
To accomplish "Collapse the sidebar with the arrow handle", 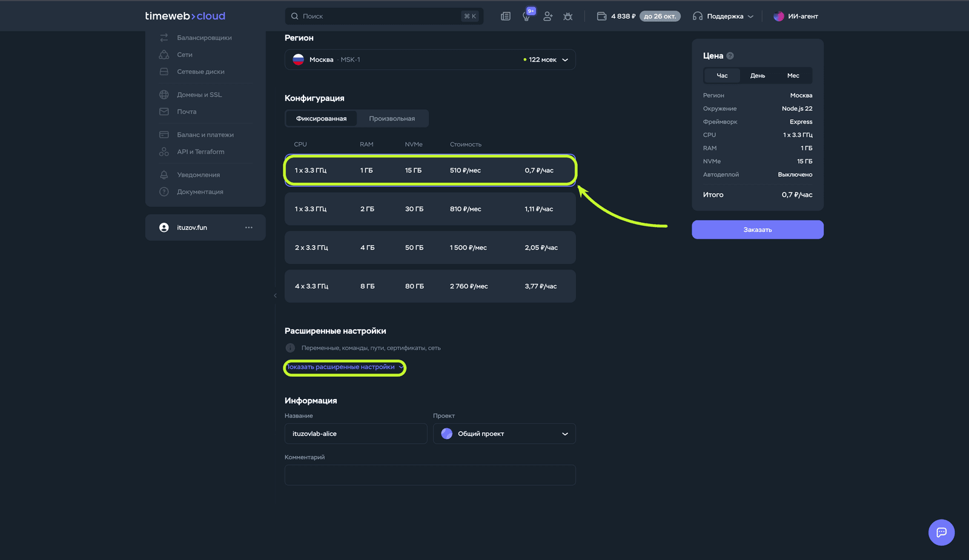I will point(275,295).
